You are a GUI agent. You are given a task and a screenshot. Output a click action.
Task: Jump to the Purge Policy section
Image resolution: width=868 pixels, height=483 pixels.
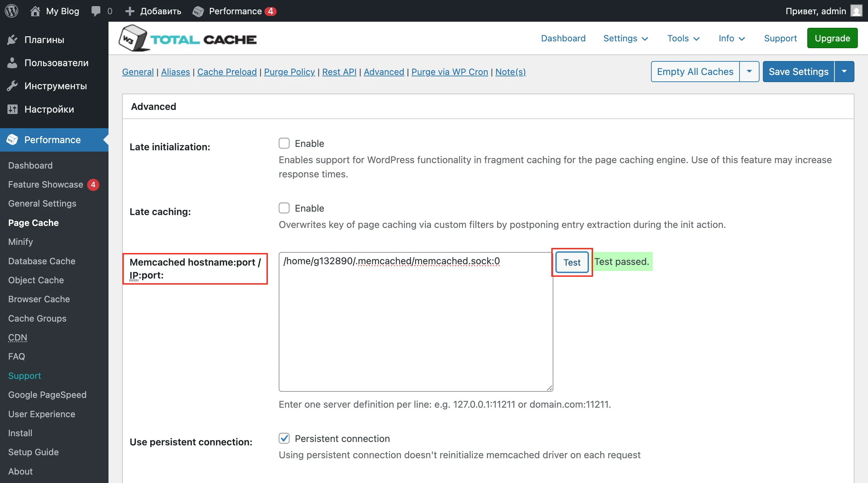(x=289, y=72)
